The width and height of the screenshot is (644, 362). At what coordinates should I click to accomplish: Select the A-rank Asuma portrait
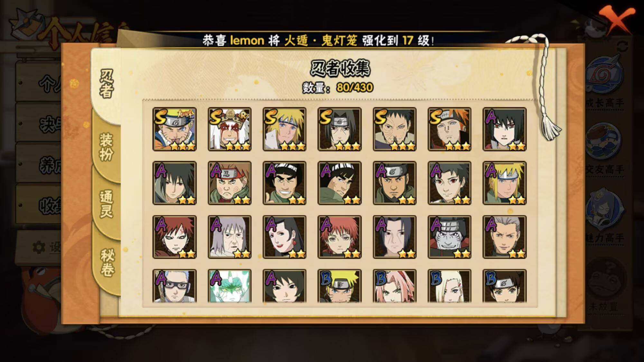pos(395,183)
